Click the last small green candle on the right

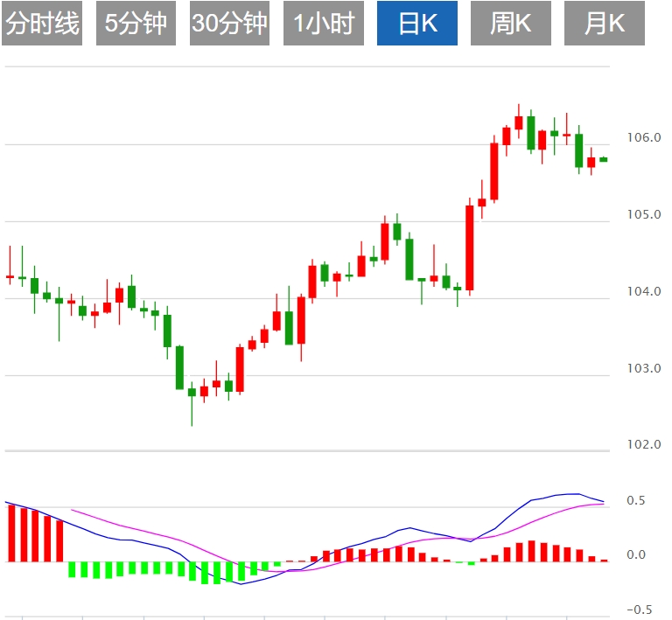pyautogui.click(x=604, y=160)
